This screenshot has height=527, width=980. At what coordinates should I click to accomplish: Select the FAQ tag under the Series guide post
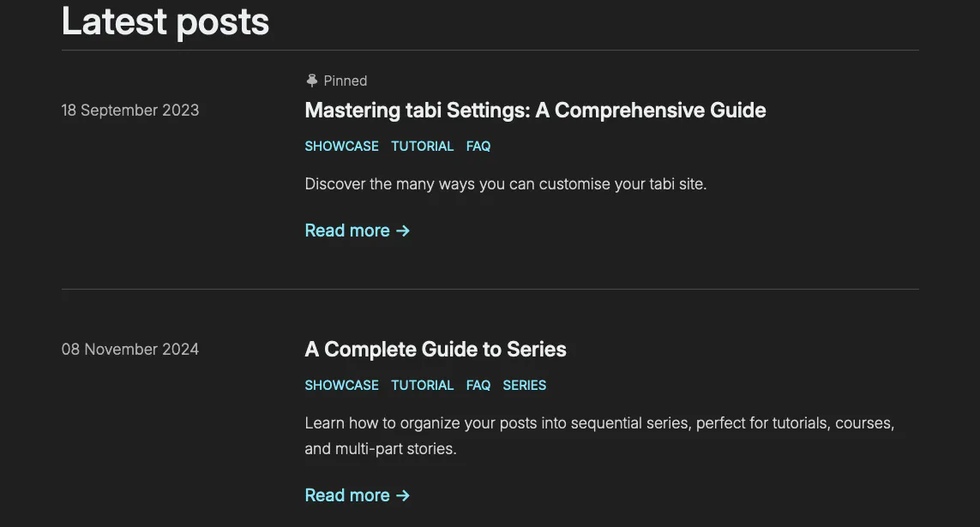coord(478,386)
